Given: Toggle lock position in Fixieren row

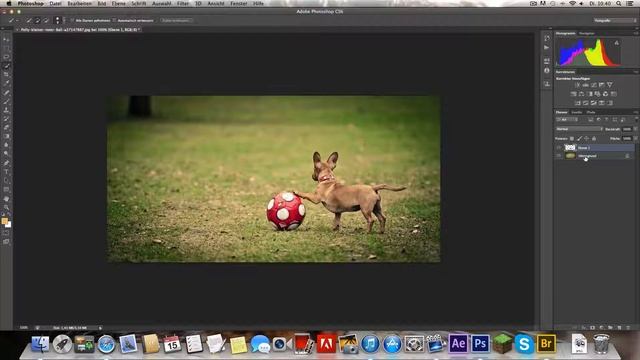Looking at the screenshot, I should [x=587, y=139].
